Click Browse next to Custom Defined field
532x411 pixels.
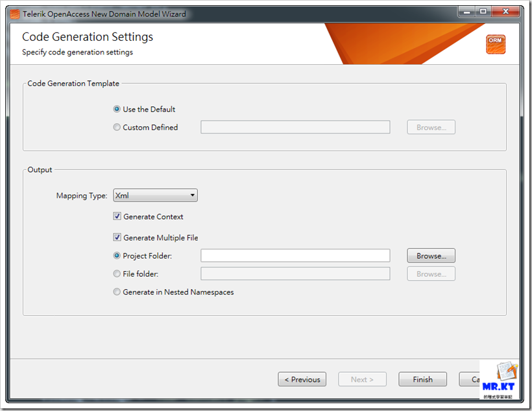pos(431,127)
